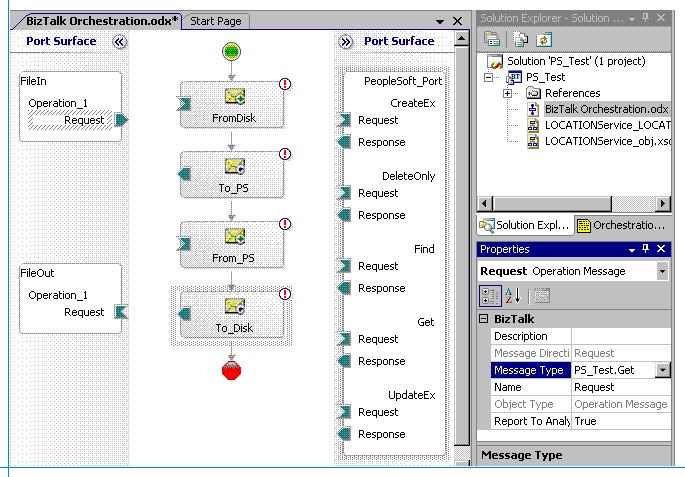
Task: Select the From_PS receive shape
Action: (232, 244)
